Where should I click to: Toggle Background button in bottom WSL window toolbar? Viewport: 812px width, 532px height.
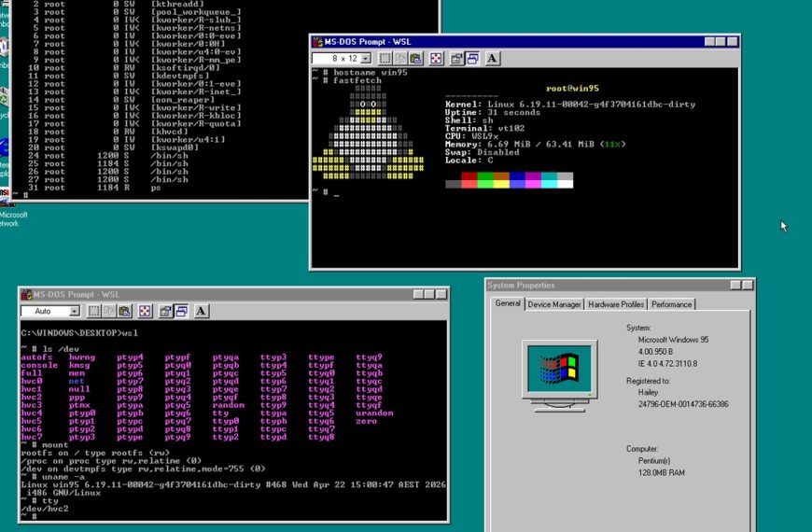pos(181,311)
